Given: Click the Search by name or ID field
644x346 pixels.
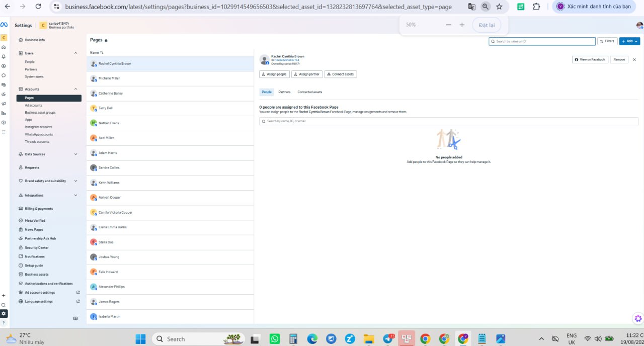Looking at the screenshot, I should (x=542, y=41).
